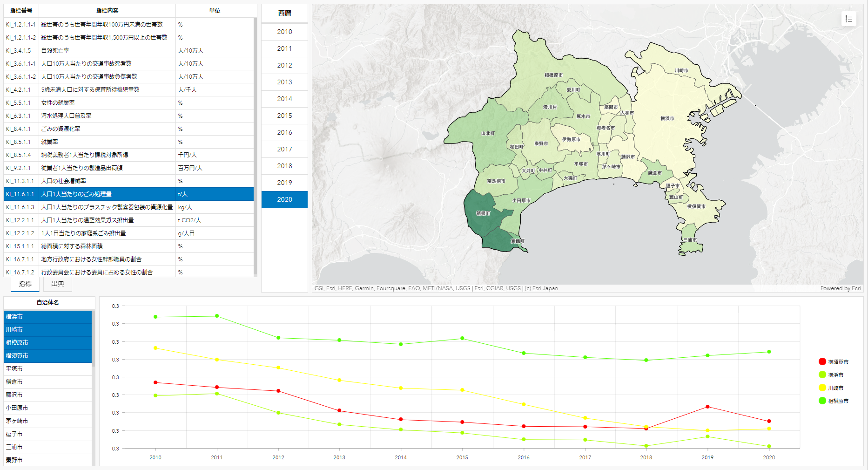Screen dimensions: 868x470
Task: Deselect 横浜市 in municipality list
Action: coord(47,317)
